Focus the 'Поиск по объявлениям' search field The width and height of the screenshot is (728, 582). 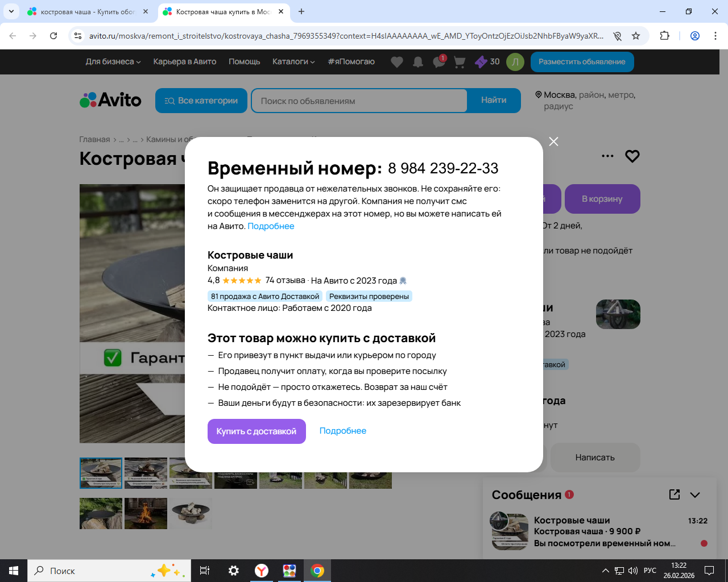click(x=359, y=101)
